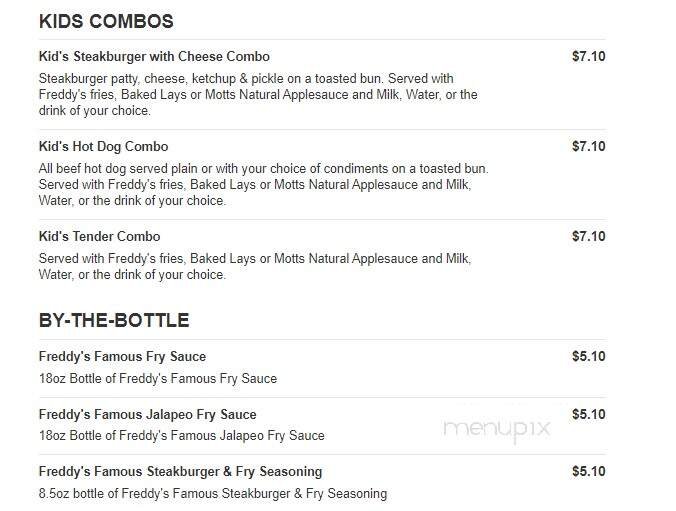Open the Kid's Hot Dog Combo item
Viewport: 676px width, 511px height.
pos(103,147)
